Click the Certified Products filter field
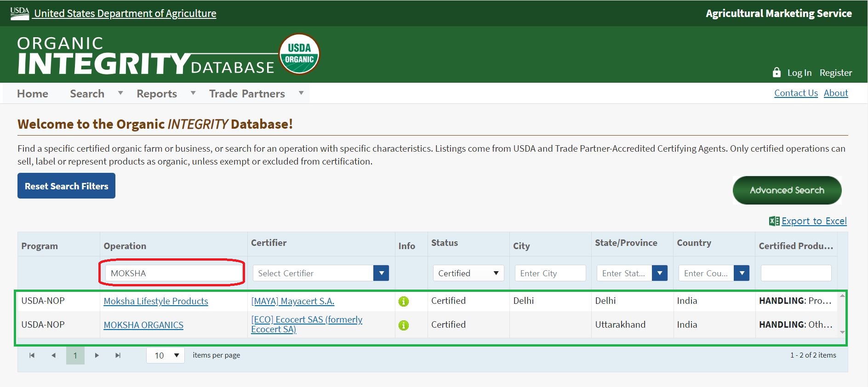 [x=796, y=273]
